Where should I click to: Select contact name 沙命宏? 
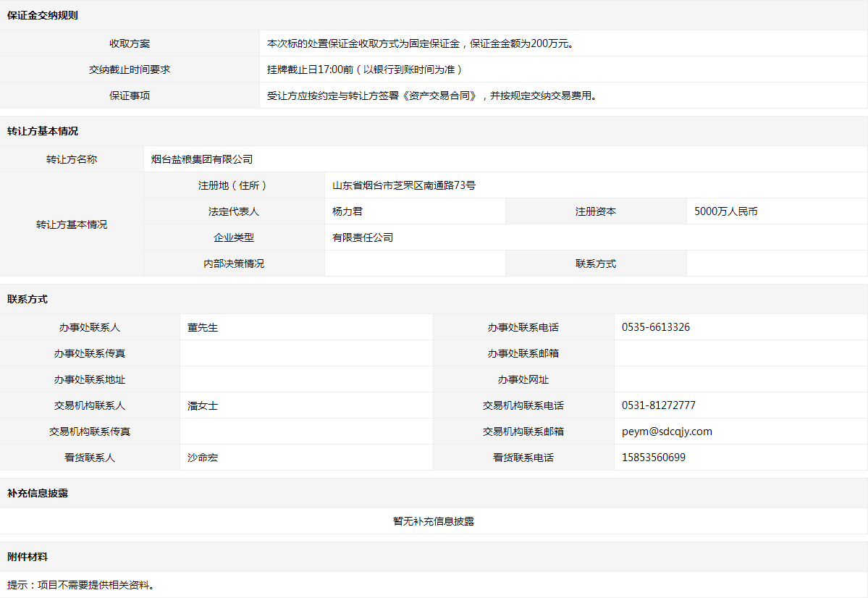(203, 458)
